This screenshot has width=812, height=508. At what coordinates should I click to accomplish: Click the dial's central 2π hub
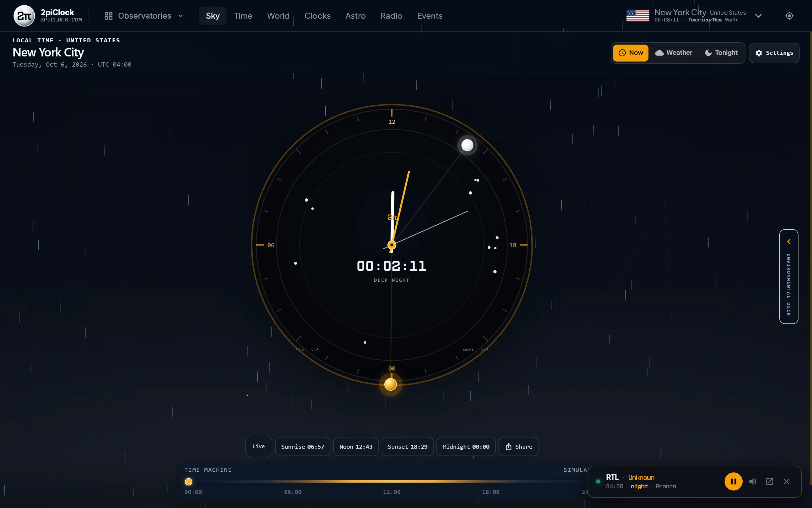point(392,245)
